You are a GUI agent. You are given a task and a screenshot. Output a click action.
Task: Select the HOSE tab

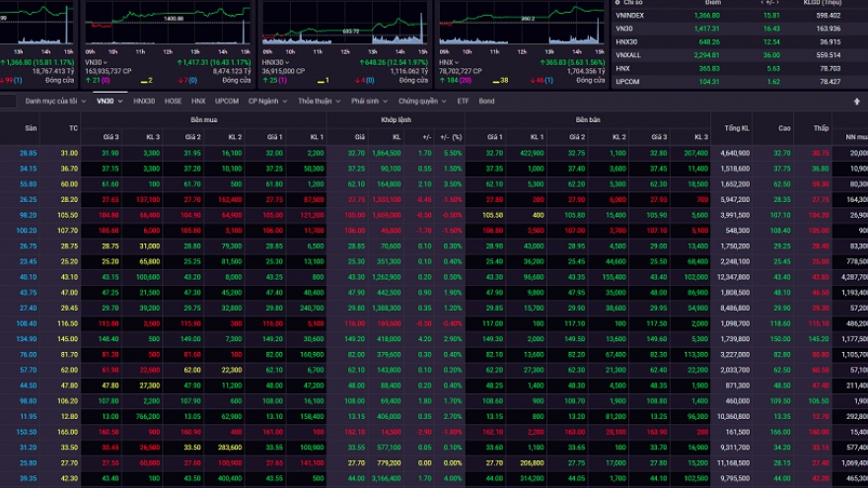(173, 102)
